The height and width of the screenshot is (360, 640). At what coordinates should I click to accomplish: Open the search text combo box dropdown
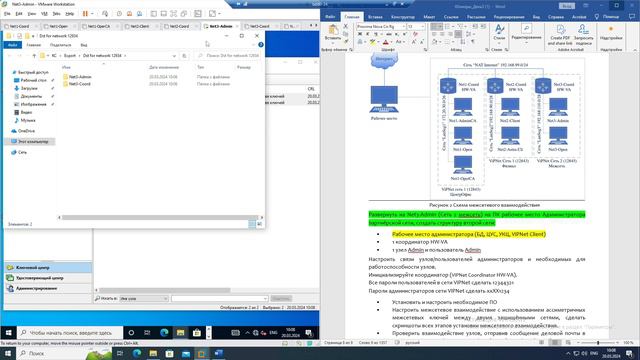(x=265, y=299)
